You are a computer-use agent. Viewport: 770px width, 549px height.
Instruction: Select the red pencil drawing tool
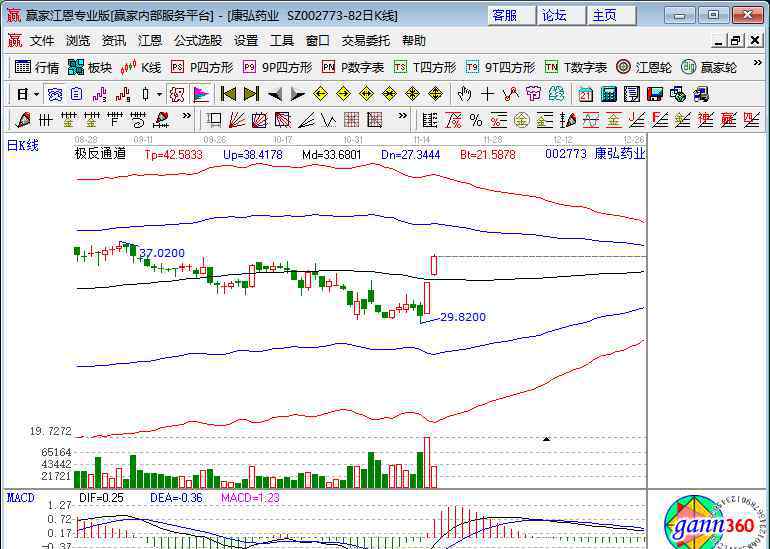coord(23,120)
